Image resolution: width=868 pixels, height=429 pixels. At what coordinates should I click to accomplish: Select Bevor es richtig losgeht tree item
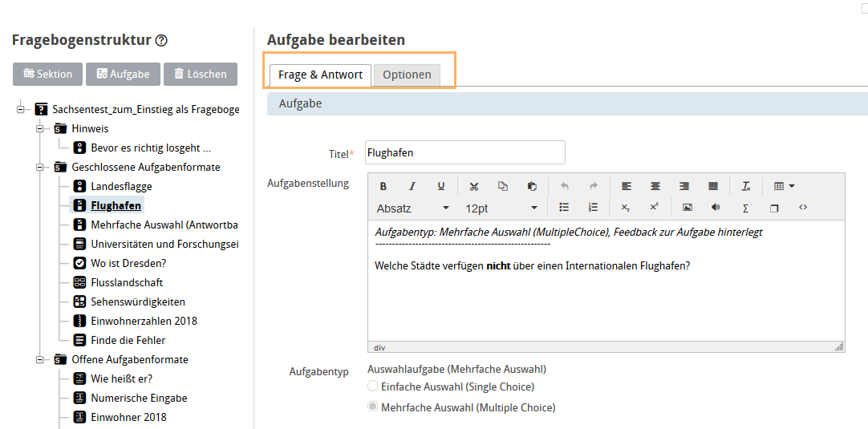click(151, 148)
